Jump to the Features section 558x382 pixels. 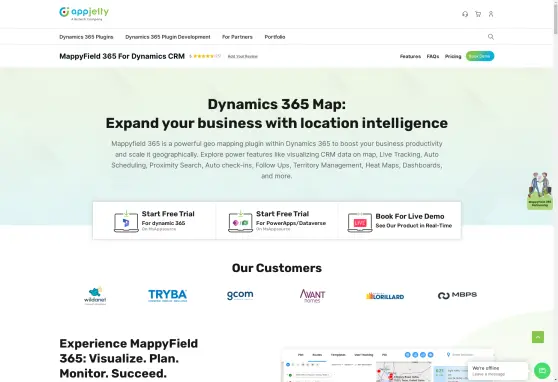tap(410, 56)
